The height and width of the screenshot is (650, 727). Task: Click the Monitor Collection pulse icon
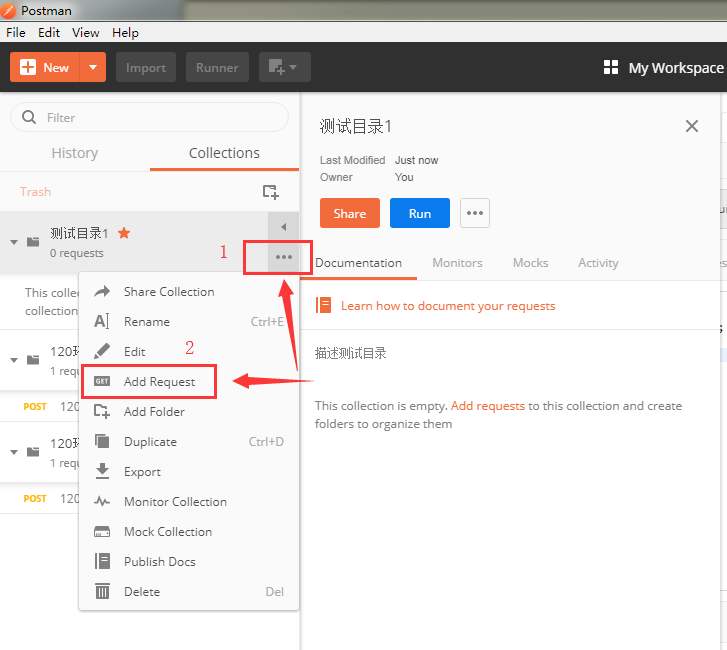pos(102,501)
